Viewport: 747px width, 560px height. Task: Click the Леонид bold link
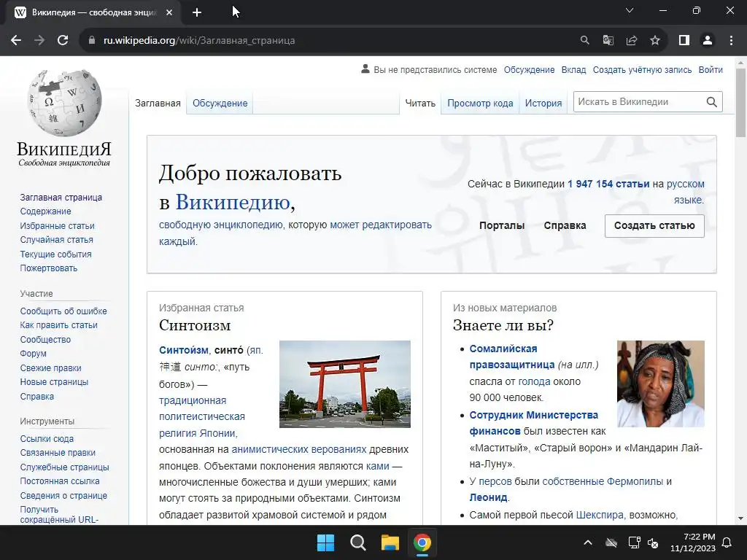coord(488,497)
